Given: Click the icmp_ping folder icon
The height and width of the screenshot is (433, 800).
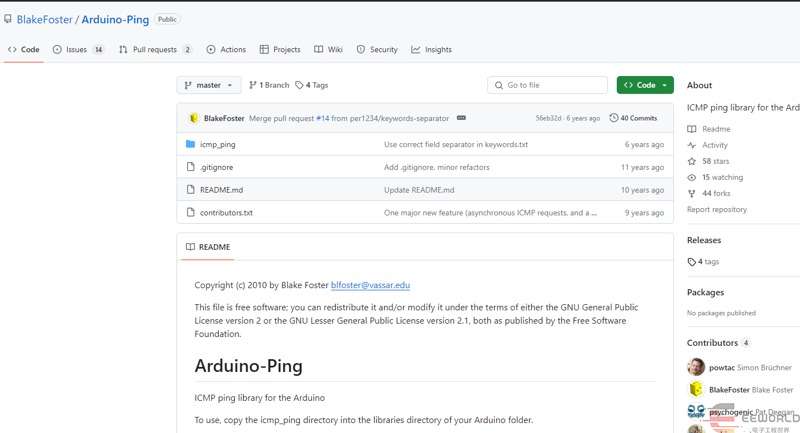Looking at the screenshot, I should (191, 144).
